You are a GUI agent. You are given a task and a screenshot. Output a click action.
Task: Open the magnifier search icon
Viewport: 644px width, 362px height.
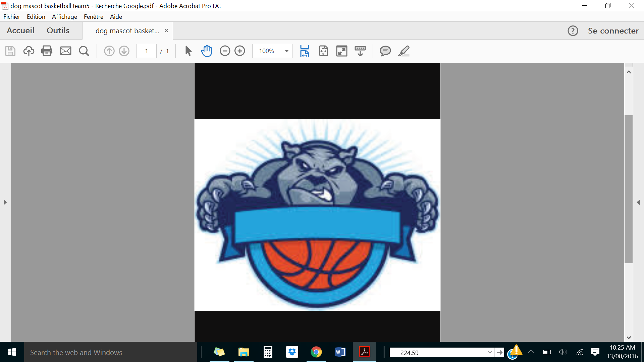pos(84,51)
